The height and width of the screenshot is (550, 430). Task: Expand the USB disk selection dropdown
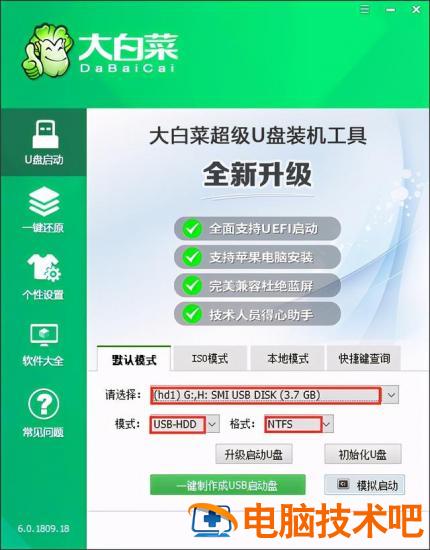[391, 395]
